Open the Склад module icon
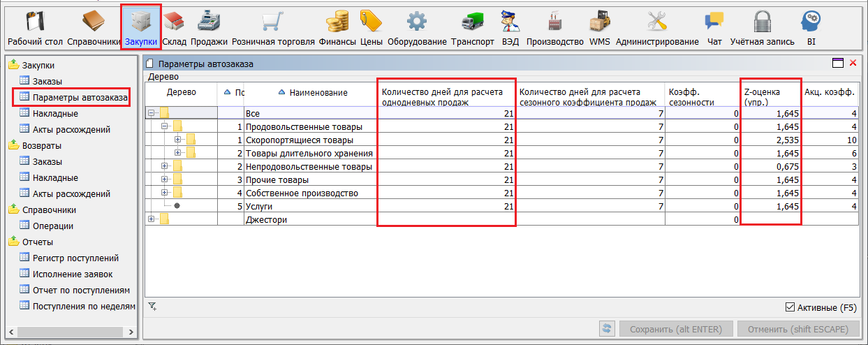Screen dimensions: 868x345 coord(174,21)
